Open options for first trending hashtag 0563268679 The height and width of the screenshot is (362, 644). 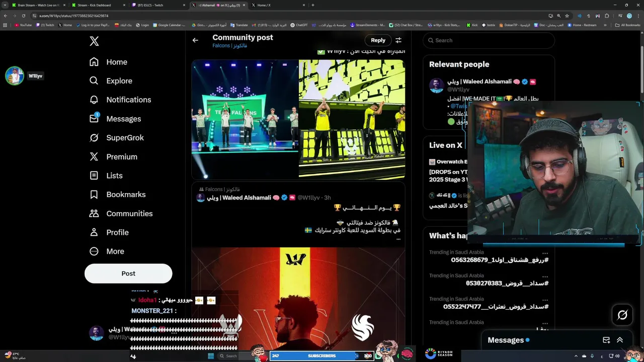click(x=545, y=253)
